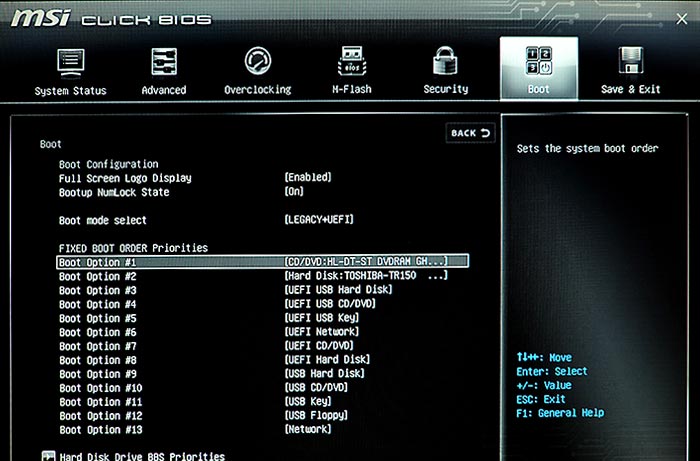Select the Boot Option #3 label
This screenshot has height=461, width=700.
pyautogui.click(x=97, y=291)
